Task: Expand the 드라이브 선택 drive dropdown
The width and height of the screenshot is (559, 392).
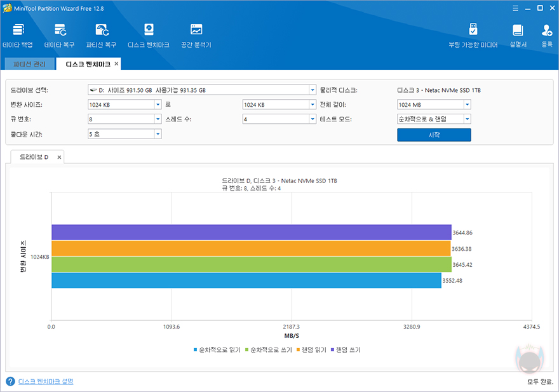Action: pyautogui.click(x=313, y=90)
